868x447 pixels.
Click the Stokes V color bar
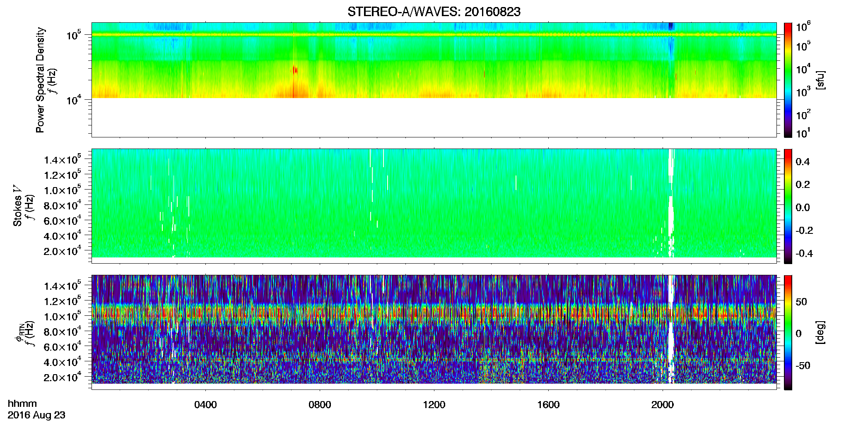point(788,206)
